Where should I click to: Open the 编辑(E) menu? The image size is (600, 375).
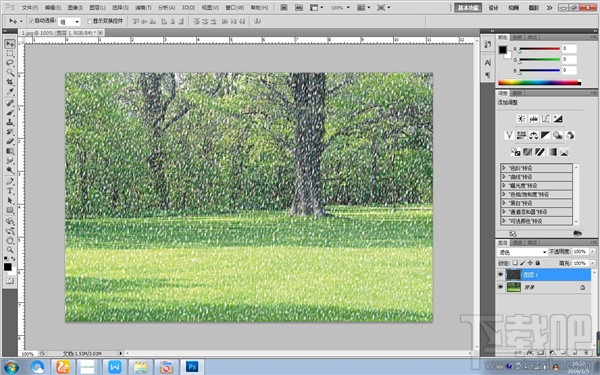pyautogui.click(x=52, y=8)
